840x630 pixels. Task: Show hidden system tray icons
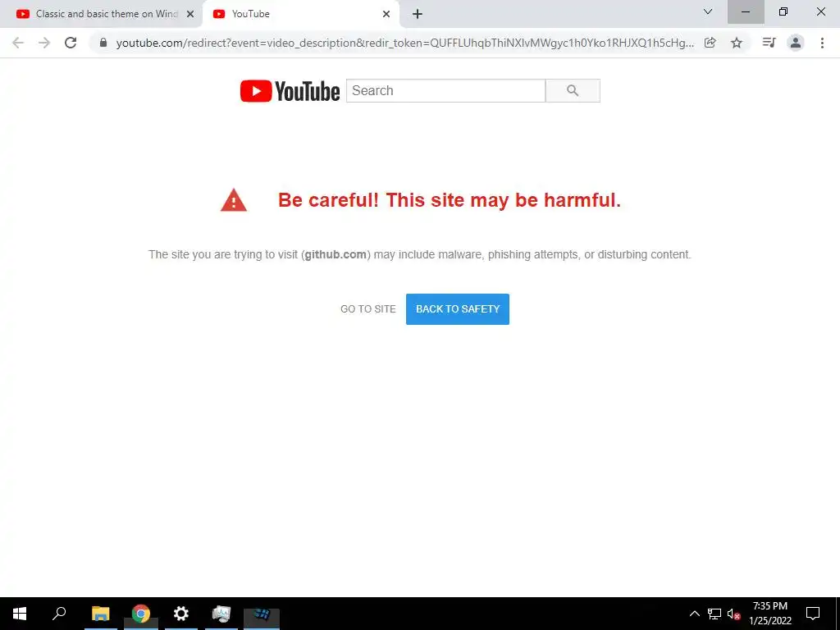point(694,614)
